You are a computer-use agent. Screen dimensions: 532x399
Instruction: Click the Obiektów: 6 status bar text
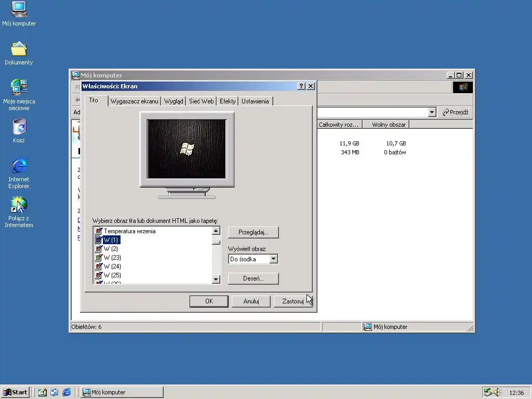pyautogui.click(x=86, y=327)
